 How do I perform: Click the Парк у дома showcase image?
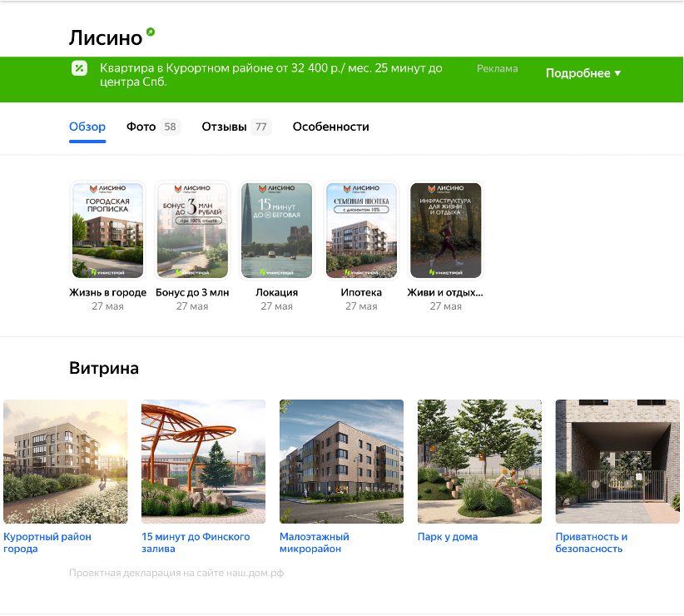coord(479,461)
